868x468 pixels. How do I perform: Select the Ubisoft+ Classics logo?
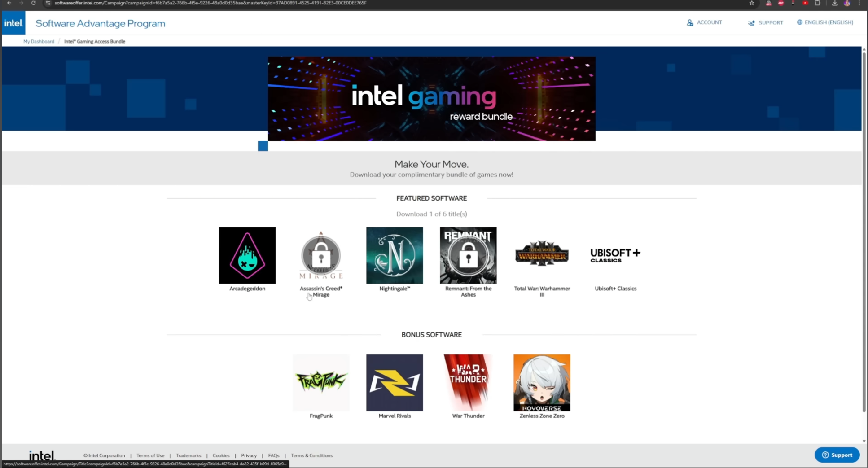pos(615,255)
